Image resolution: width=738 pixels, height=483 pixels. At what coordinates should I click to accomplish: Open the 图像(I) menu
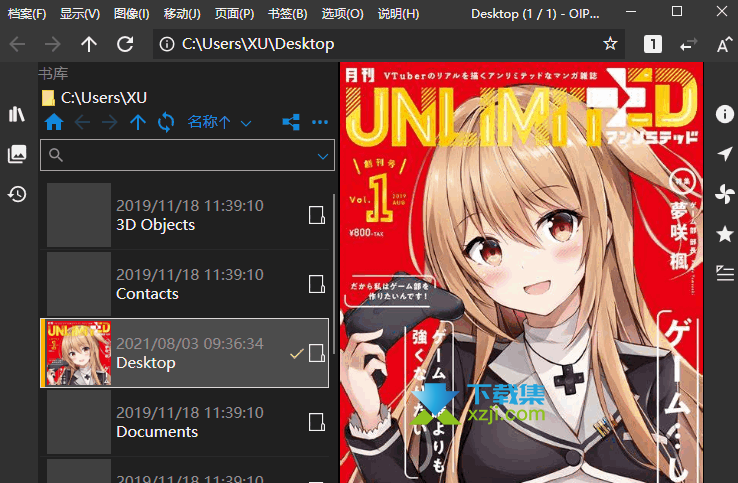[132, 14]
